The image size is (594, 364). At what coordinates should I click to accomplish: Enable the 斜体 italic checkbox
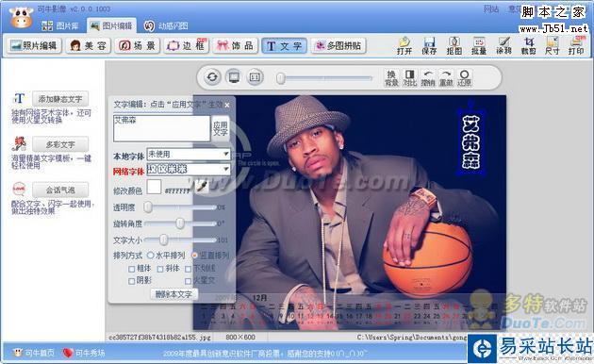tap(160, 269)
